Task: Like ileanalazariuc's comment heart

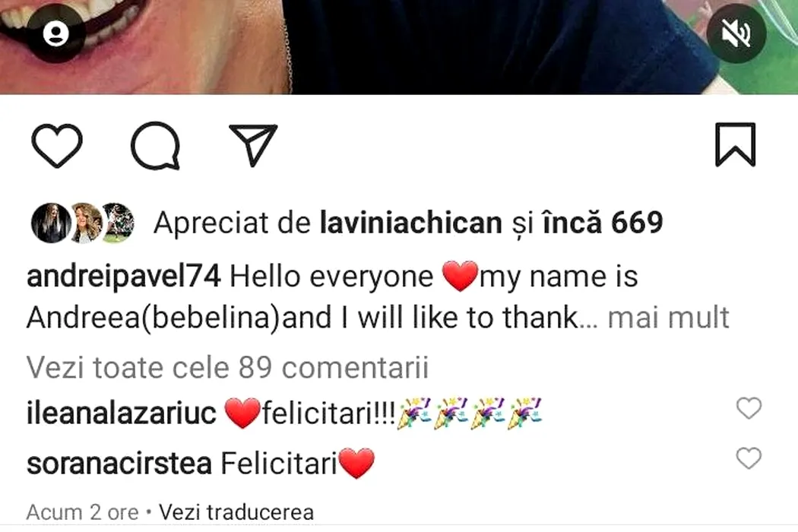Action: tap(749, 408)
